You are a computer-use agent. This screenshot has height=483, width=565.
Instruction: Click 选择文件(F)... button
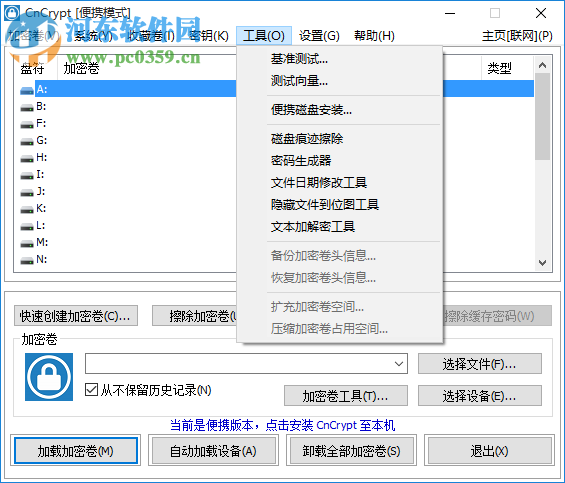pos(480,364)
